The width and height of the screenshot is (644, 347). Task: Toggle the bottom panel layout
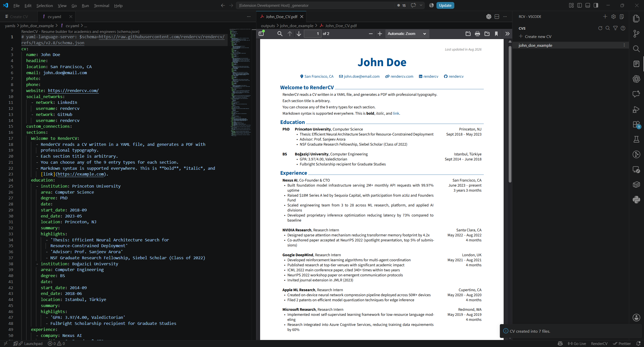588,5
